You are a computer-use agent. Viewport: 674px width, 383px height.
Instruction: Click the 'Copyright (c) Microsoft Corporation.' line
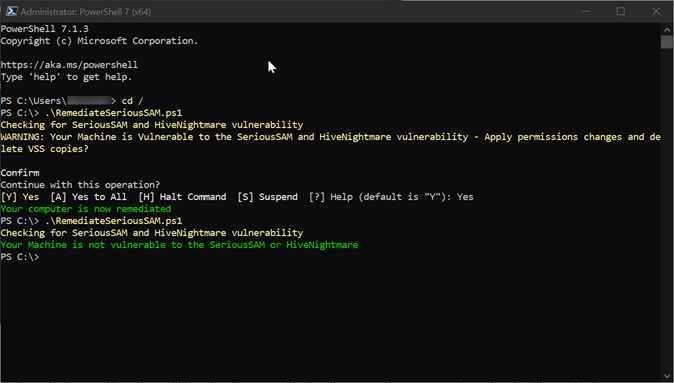[99, 41]
